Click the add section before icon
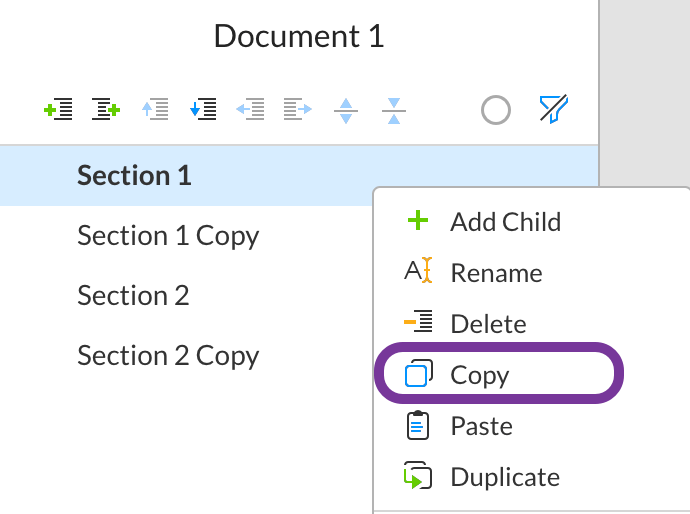Image resolution: width=690 pixels, height=514 pixels. click(58, 110)
